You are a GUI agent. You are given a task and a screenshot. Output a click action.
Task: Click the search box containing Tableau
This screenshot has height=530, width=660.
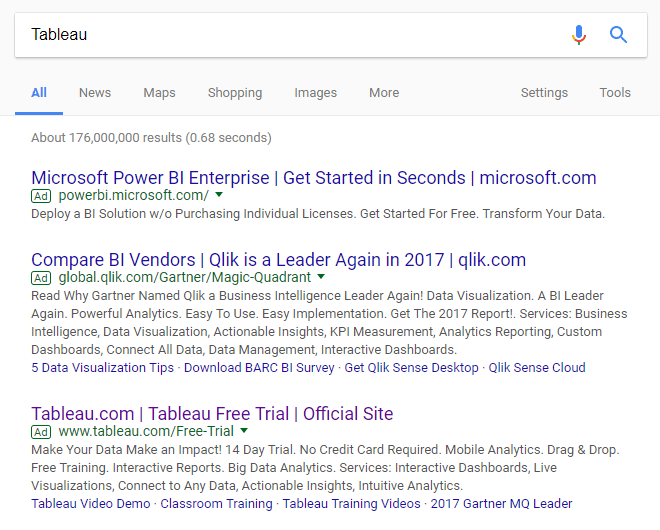tap(290, 35)
